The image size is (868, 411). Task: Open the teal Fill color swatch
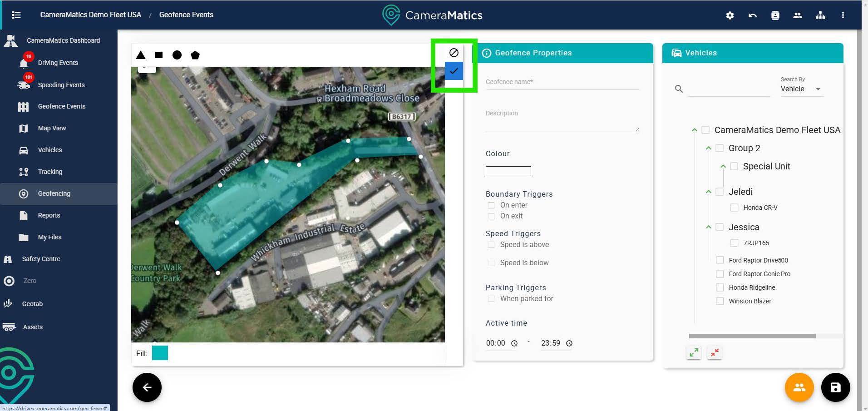tap(160, 353)
